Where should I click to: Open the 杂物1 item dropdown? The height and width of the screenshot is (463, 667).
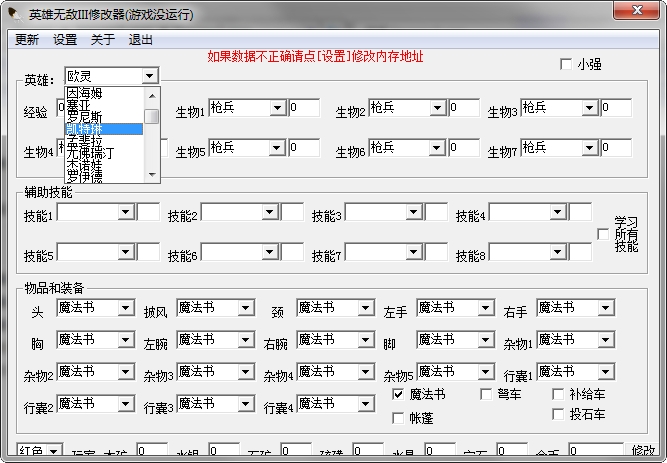point(606,340)
